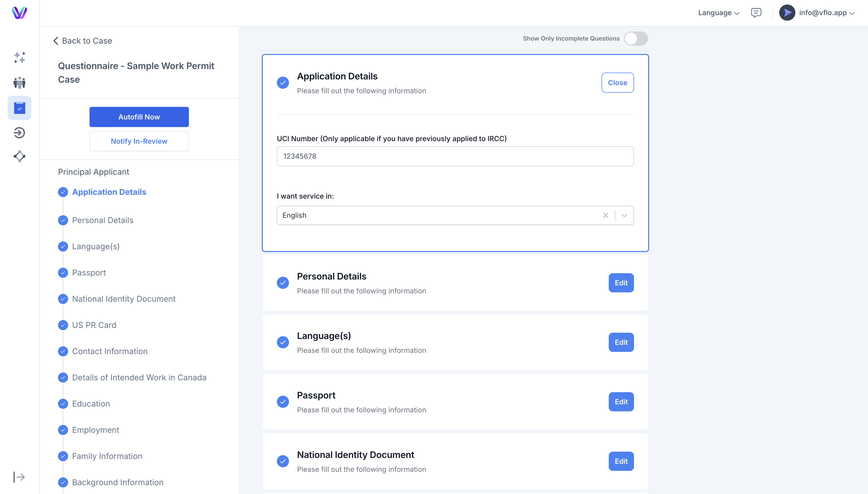Click the Personal Details card title
868x494 pixels.
(332, 276)
